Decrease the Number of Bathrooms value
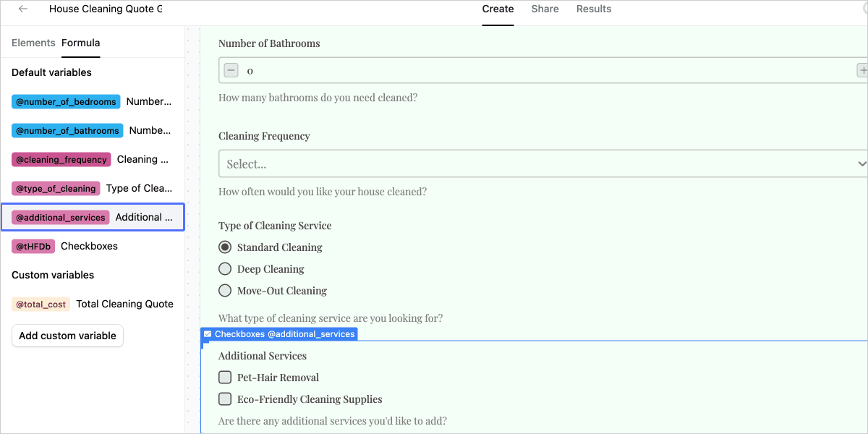 coord(231,70)
